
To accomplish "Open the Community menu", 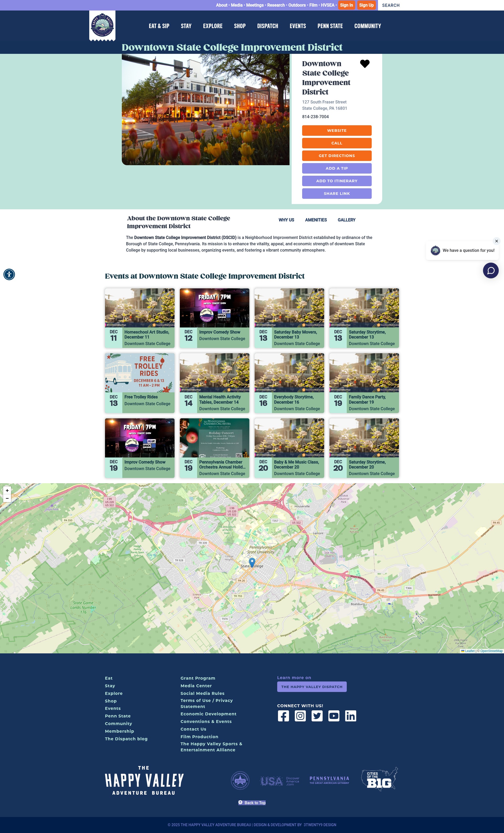I will pos(367,26).
